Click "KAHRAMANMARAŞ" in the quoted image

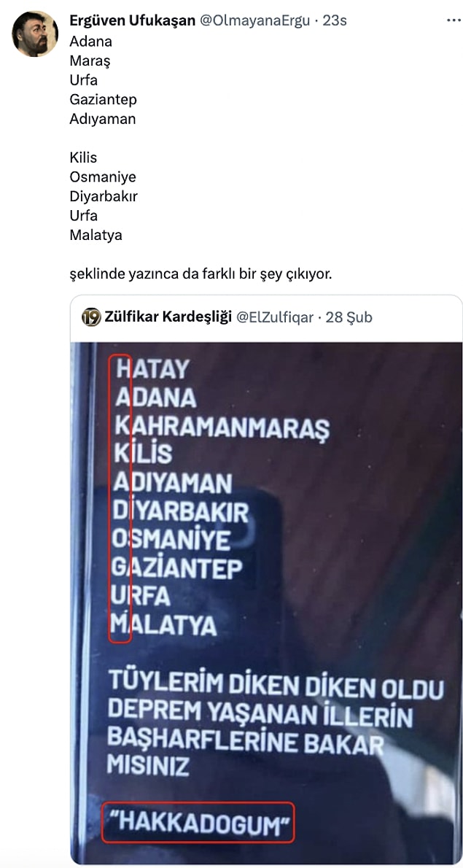222,427
